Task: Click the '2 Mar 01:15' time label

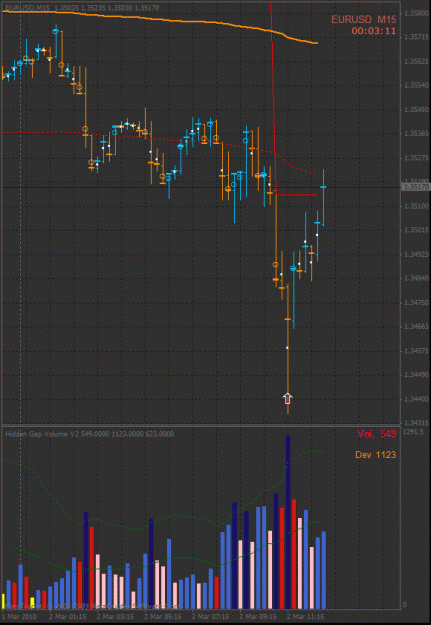Action: click(x=67, y=616)
